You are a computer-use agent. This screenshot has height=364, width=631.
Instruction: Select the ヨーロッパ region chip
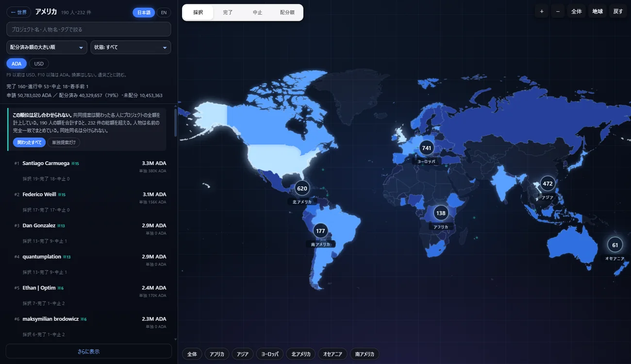click(x=270, y=354)
